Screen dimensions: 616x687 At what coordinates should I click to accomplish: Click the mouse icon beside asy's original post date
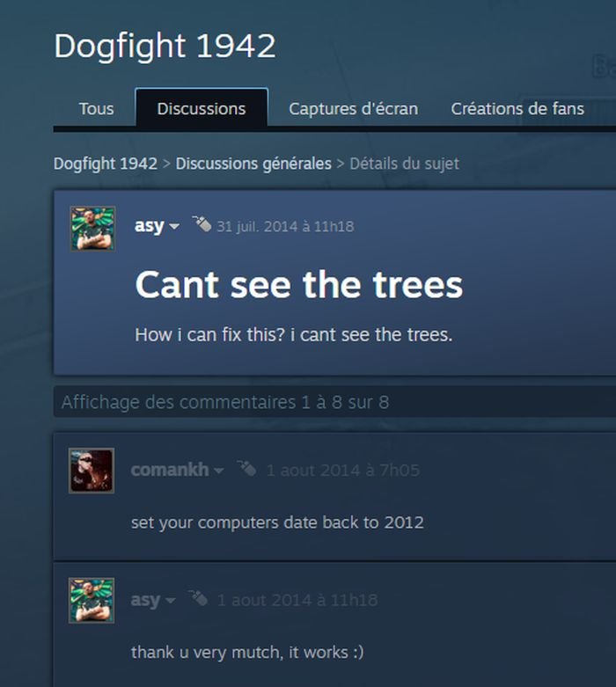click(x=202, y=223)
